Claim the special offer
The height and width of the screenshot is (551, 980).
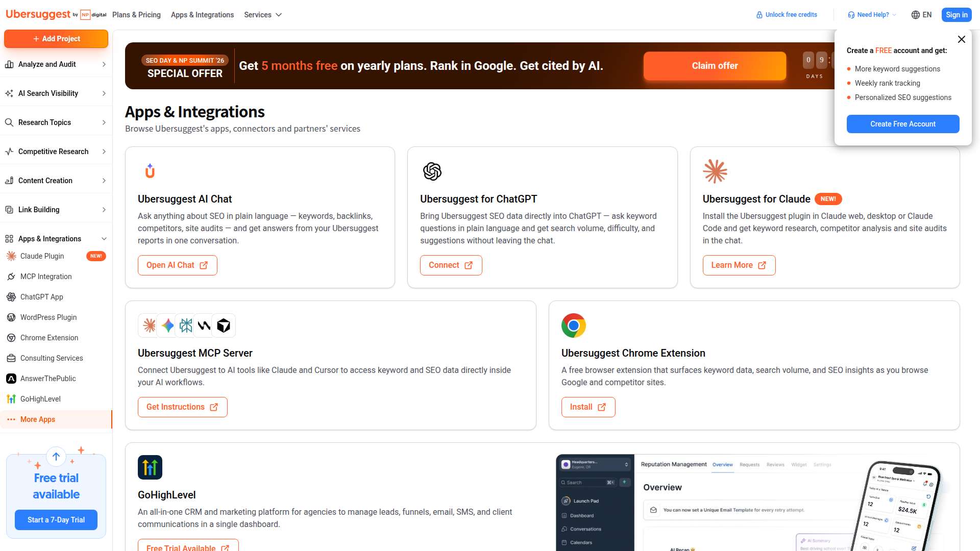[715, 66]
